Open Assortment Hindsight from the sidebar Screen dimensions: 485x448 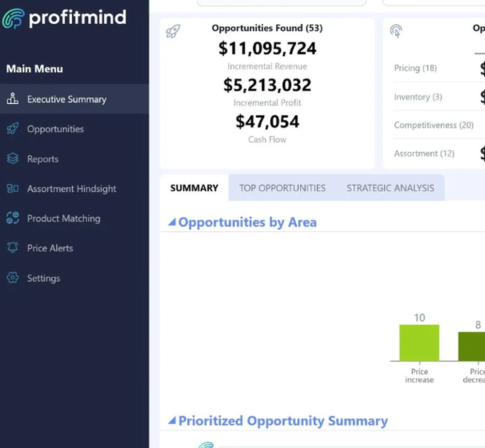(12, 188)
